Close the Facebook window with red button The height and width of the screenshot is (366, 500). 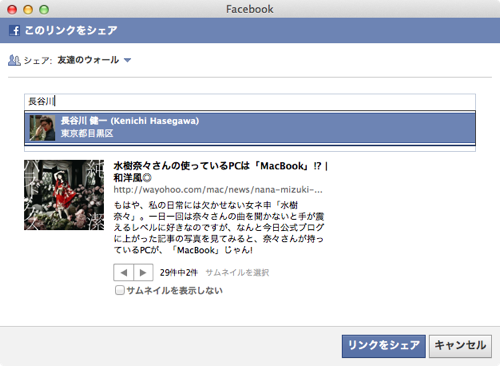point(12,9)
